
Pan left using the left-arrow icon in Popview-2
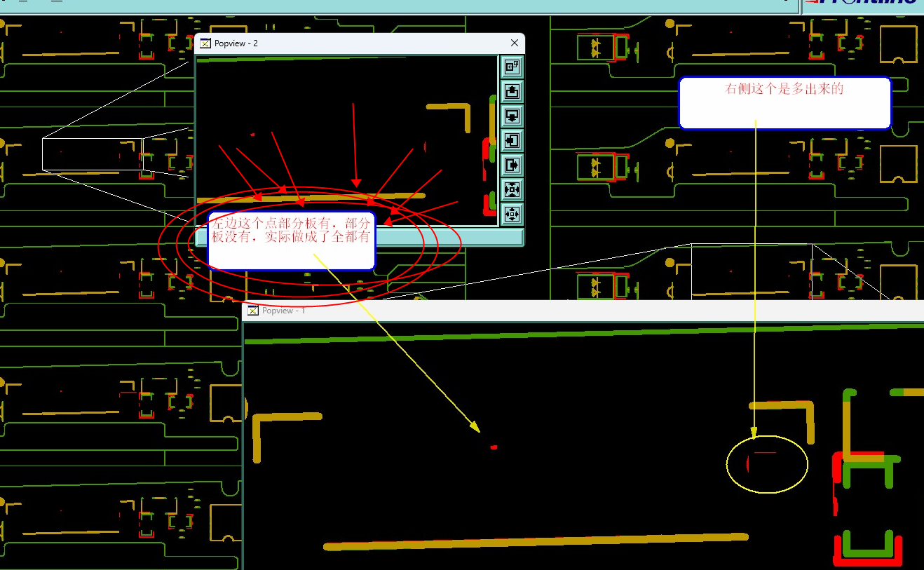pos(512,140)
